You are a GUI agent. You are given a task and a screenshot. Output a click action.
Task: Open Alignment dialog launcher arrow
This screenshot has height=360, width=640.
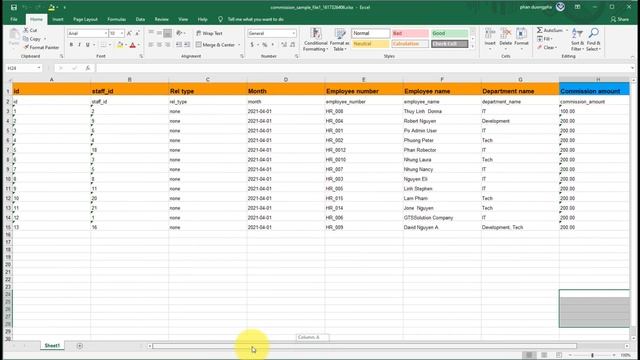pyautogui.click(x=242, y=56)
